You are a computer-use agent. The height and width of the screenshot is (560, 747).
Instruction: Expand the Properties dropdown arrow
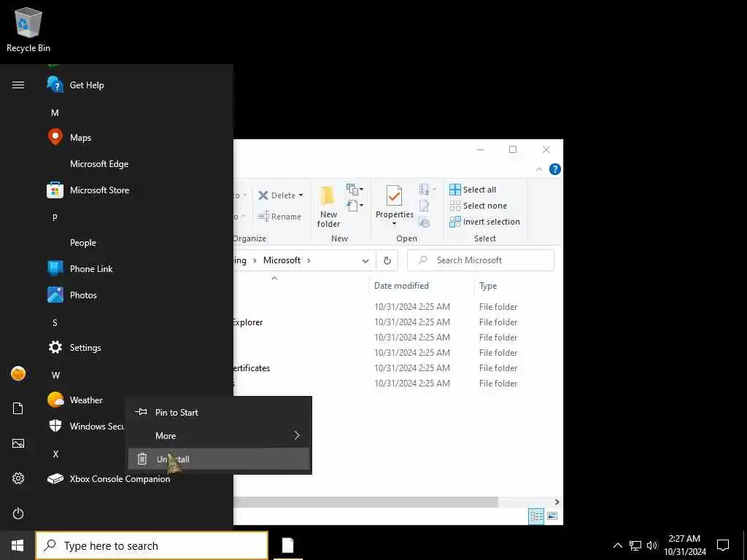394,224
